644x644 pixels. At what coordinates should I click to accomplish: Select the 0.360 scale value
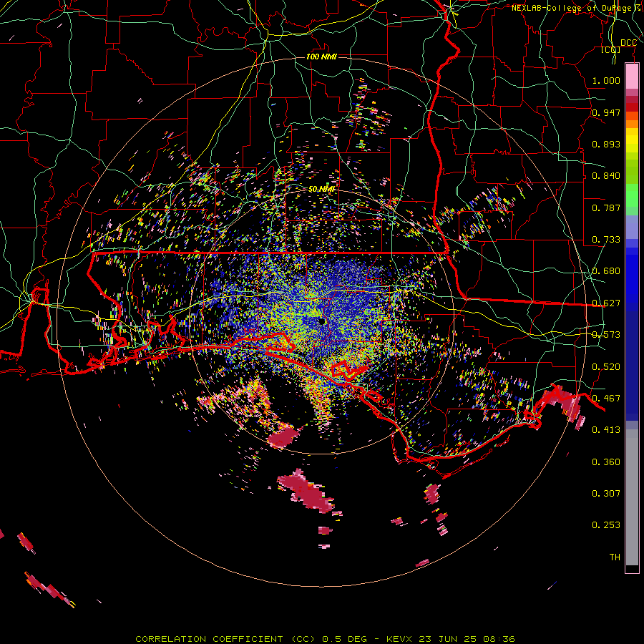pyautogui.click(x=606, y=462)
